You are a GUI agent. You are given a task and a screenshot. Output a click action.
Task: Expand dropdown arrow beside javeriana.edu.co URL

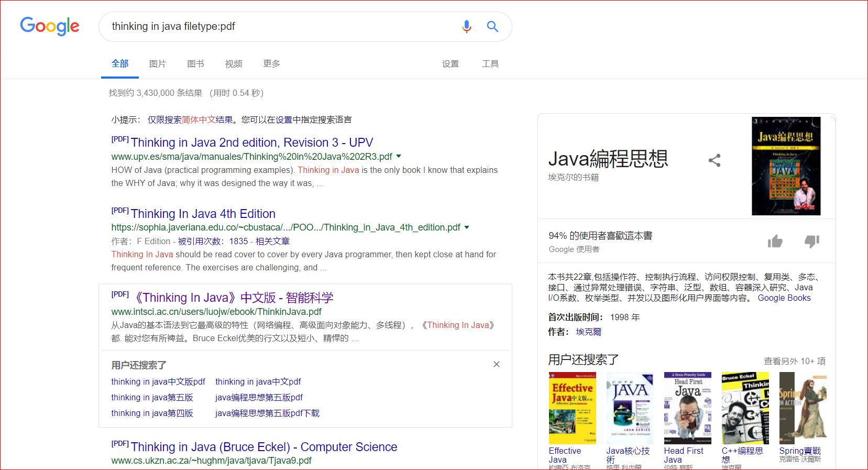click(467, 227)
